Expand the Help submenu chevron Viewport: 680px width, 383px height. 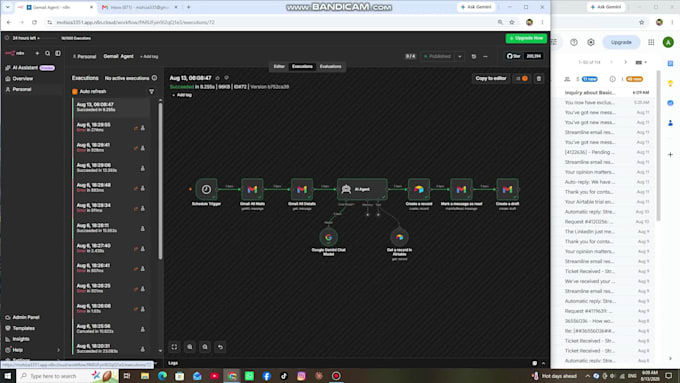(x=59, y=350)
